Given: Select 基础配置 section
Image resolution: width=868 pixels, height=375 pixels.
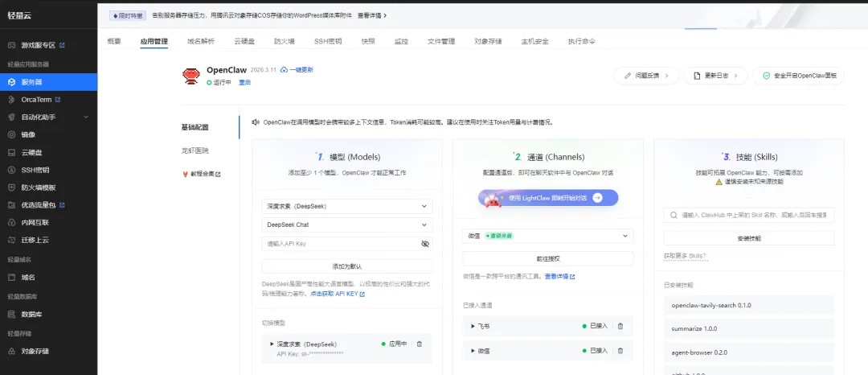Looking at the screenshot, I should tap(195, 127).
